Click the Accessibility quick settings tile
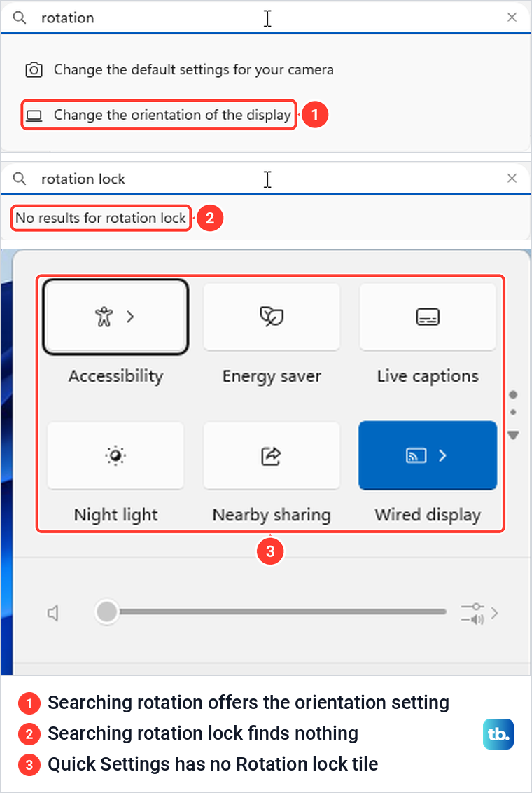The width and height of the screenshot is (532, 793). (x=115, y=317)
